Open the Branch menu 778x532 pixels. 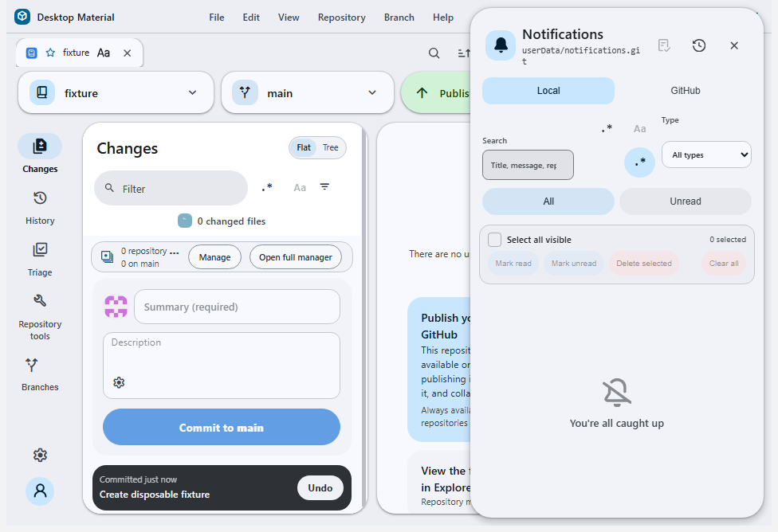399,18
